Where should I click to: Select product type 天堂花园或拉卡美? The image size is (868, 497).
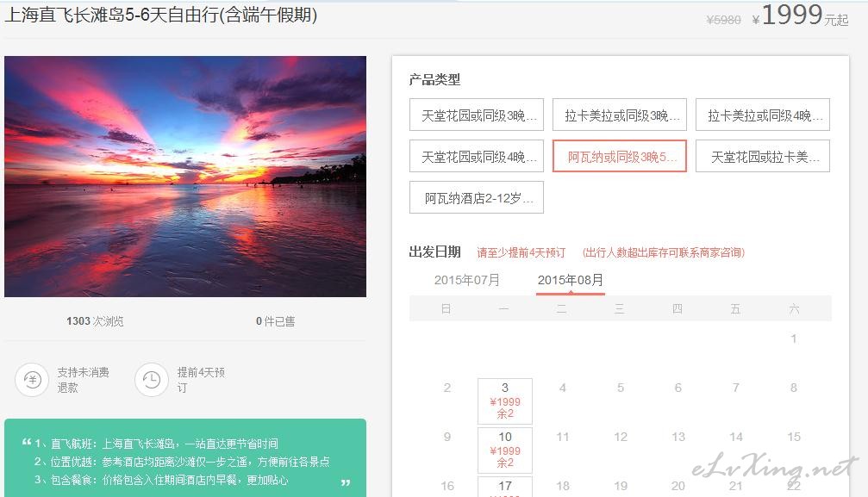pyautogui.click(x=763, y=156)
